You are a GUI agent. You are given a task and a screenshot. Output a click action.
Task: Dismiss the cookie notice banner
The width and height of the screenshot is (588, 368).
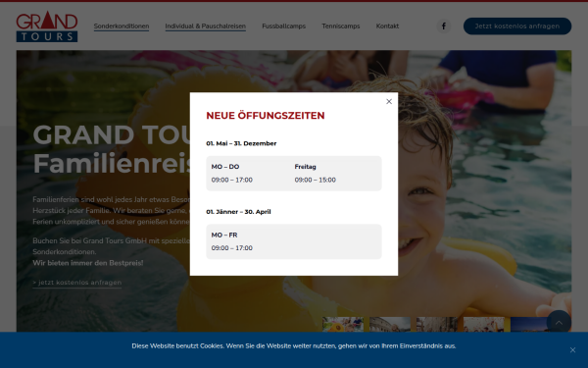click(572, 350)
